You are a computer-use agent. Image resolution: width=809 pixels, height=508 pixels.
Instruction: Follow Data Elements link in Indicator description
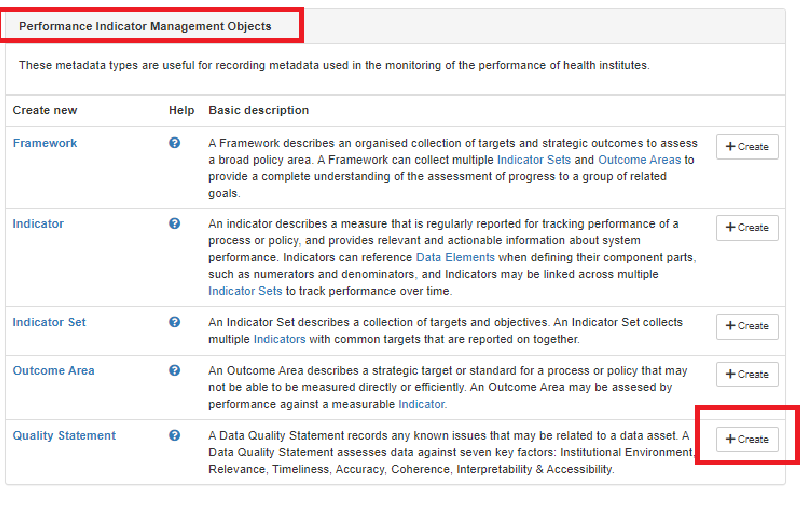[x=455, y=257]
